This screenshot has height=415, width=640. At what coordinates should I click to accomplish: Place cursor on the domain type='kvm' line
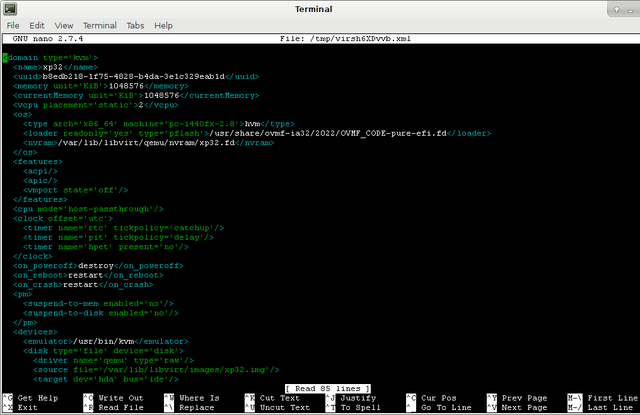51,58
